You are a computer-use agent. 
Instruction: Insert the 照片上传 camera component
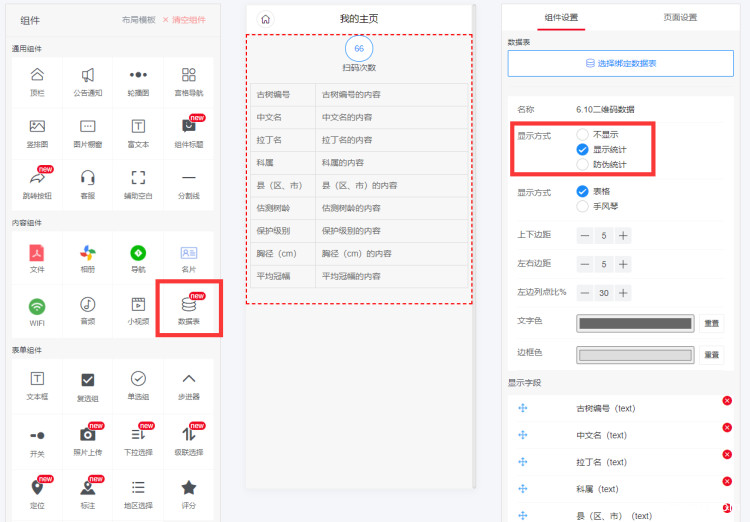[88, 439]
